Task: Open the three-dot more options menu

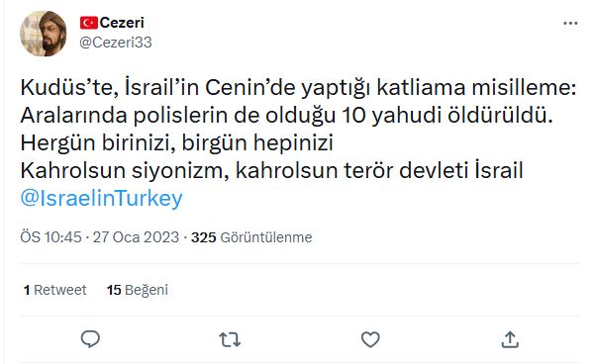Action: (x=570, y=24)
